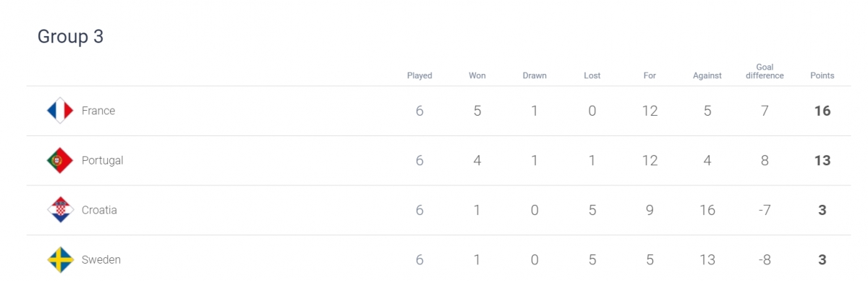Click the Group 3 heading
This screenshot has height=281, width=868.
coord(70,37)
